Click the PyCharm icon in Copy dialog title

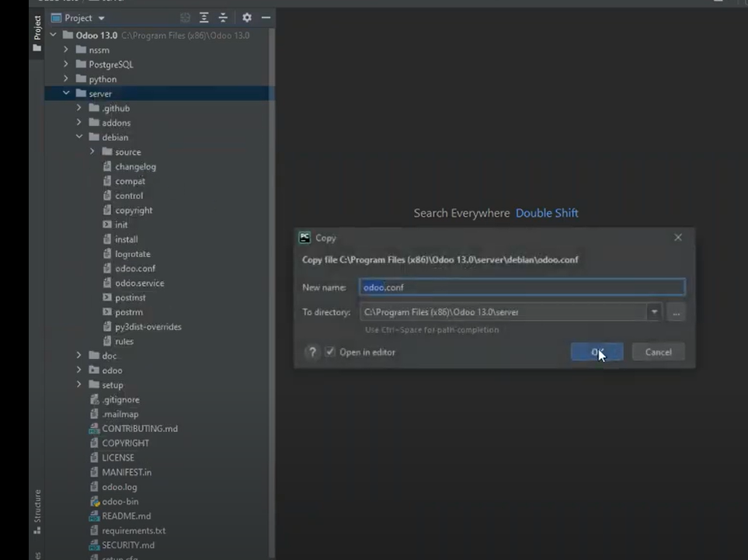coord(304,238)
